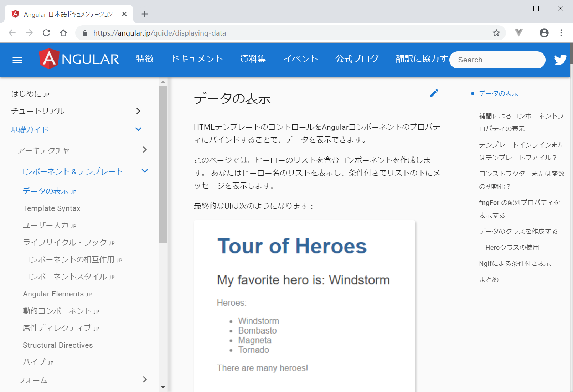Bookmark this page with the star icon
Screen dimensions: 573x392
(496, 33)
